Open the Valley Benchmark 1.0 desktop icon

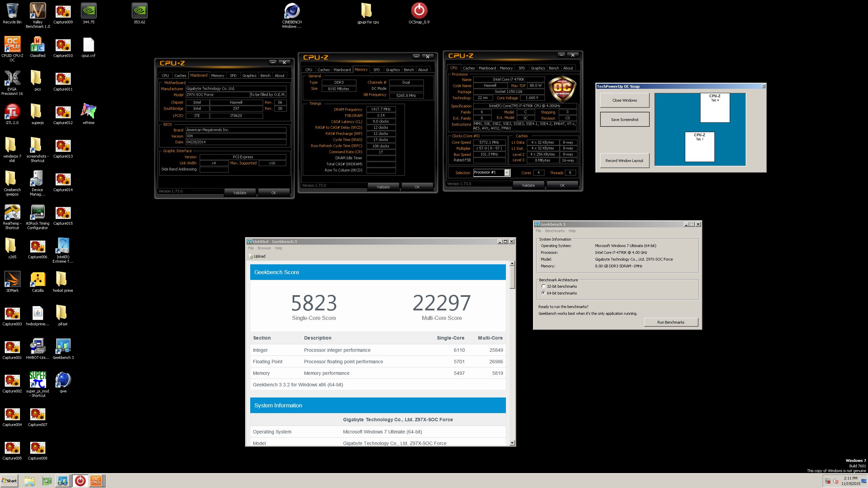point(38,15)
